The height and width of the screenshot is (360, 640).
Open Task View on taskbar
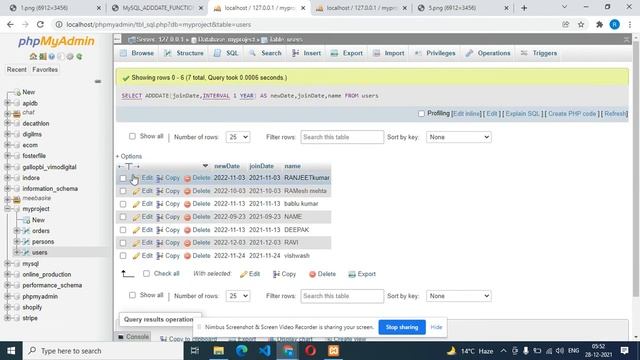[195, 351]
